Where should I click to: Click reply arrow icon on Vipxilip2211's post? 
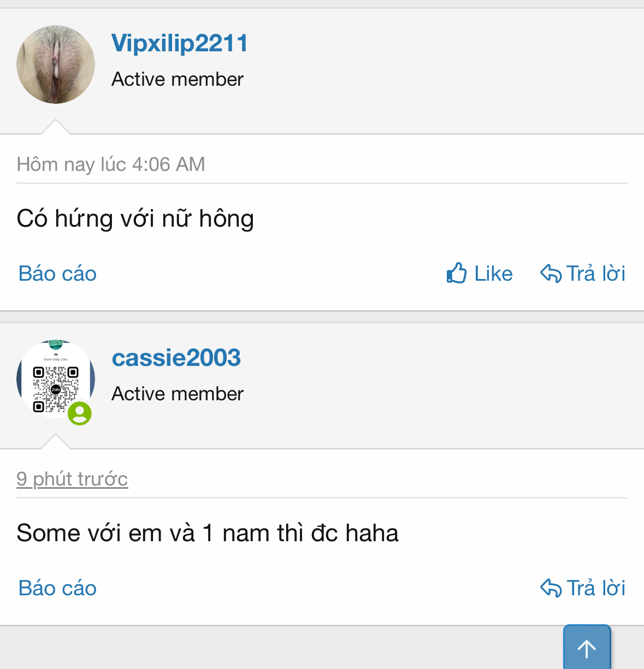551,273
